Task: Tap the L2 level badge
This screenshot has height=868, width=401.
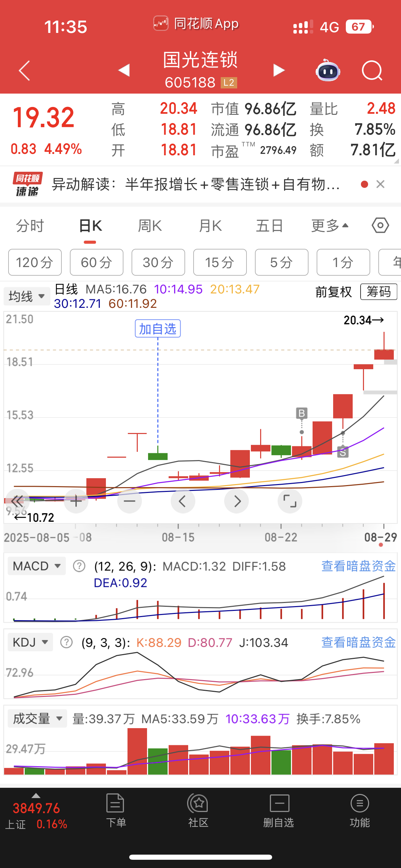Action: 229,83
